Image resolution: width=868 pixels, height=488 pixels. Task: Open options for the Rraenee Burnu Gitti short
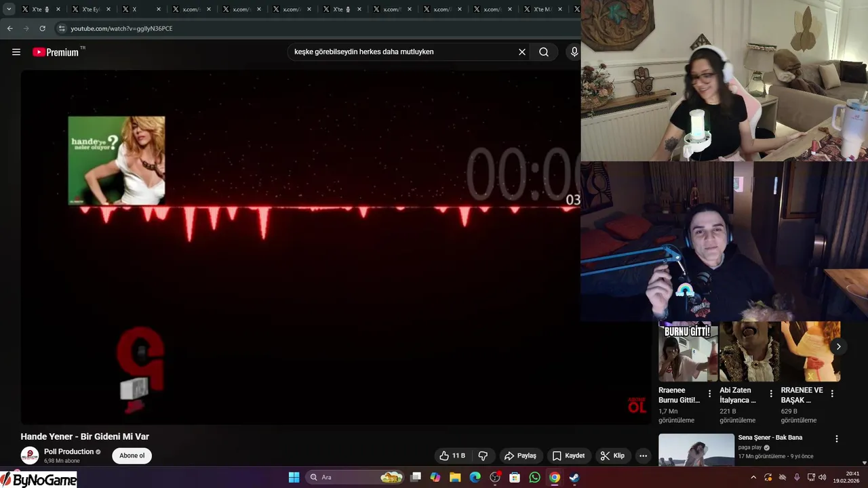click(710, 394)
